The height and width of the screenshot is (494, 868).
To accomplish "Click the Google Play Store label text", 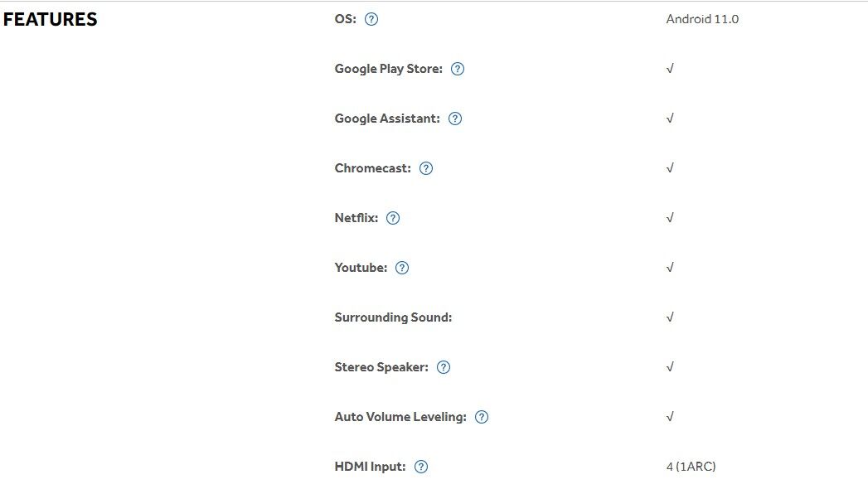I will click(x=388, y=69).
